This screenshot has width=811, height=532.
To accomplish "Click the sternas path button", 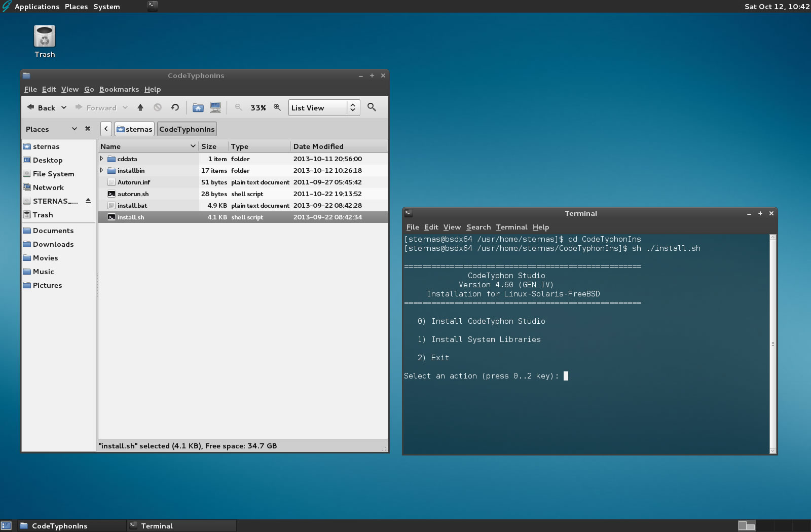I will (134, 129).
